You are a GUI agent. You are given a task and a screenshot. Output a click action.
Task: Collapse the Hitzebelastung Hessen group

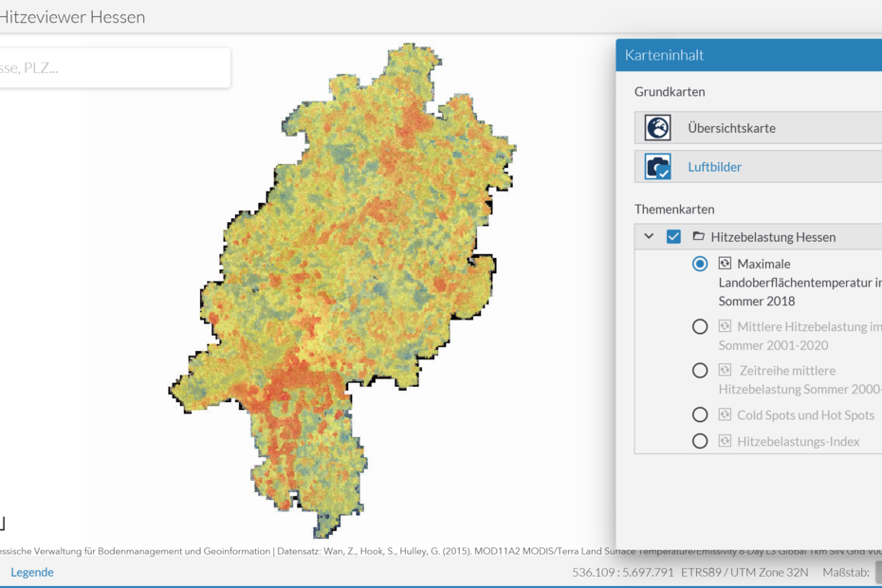(649, 236)
